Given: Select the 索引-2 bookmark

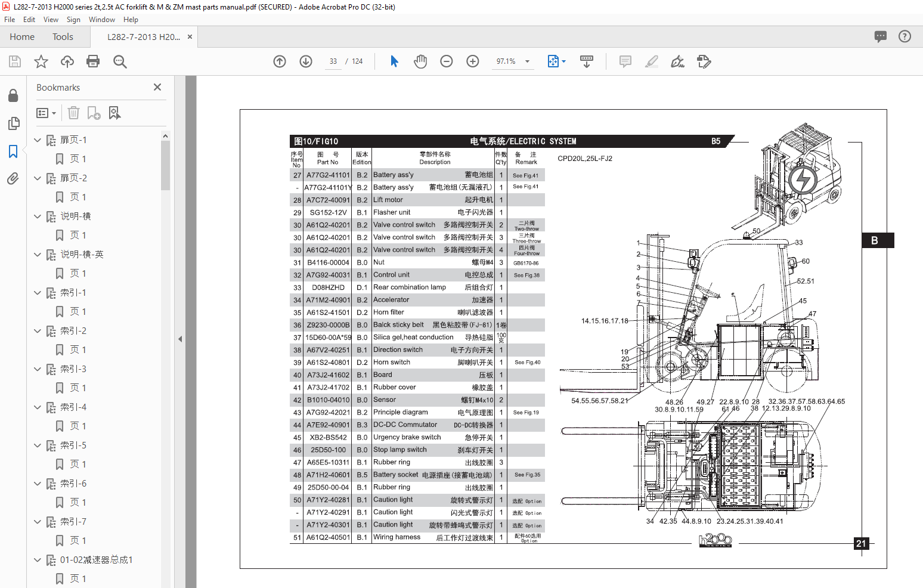Looking at the screenshot, I should [73, 331].
